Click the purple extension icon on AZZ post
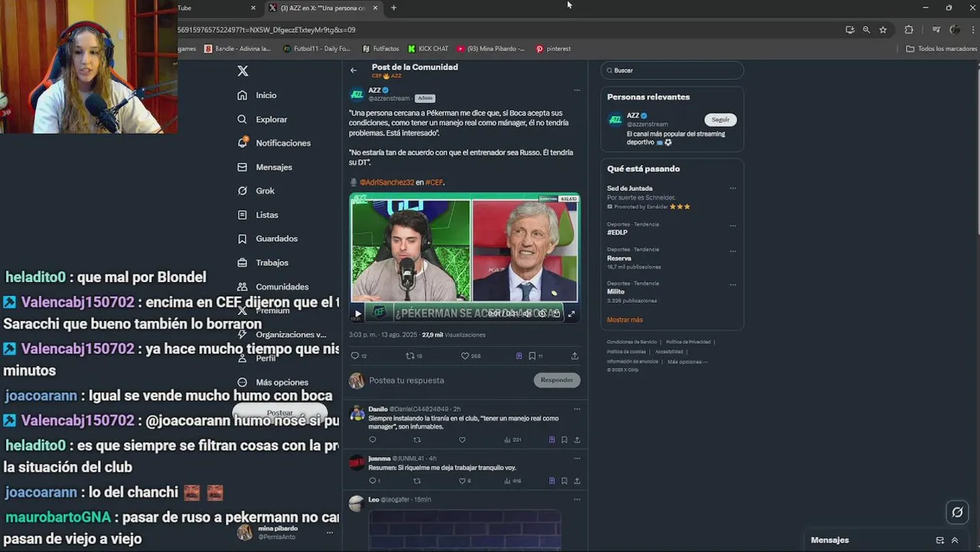The width and height of the screenshot is (980, 552). (x=519, y=356)
